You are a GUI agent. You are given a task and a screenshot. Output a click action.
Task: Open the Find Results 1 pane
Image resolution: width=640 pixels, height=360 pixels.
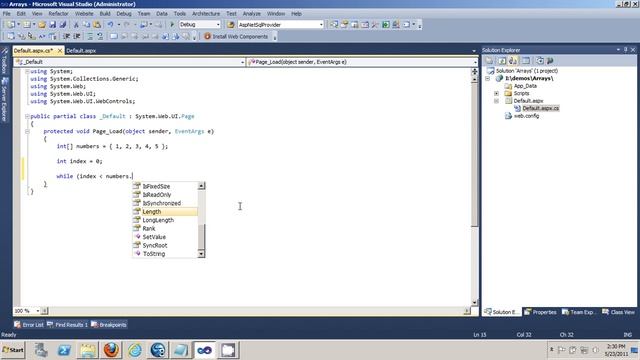(67, 325)
